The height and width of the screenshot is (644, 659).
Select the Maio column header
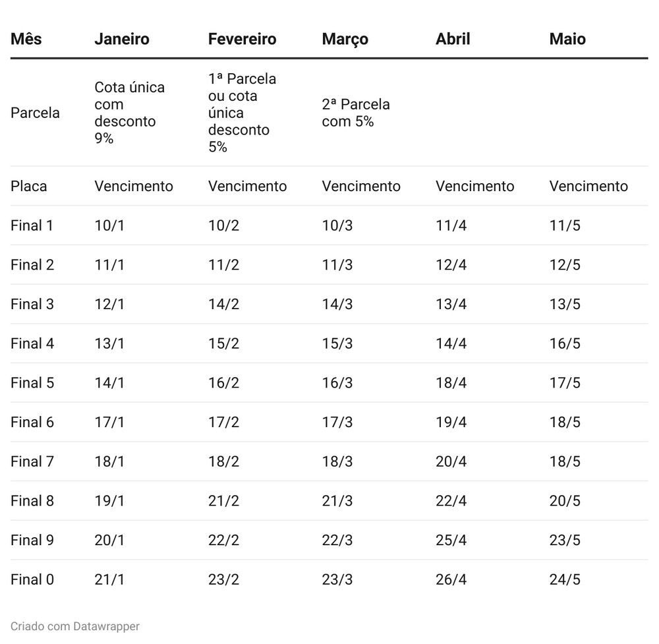coord(567,39)
